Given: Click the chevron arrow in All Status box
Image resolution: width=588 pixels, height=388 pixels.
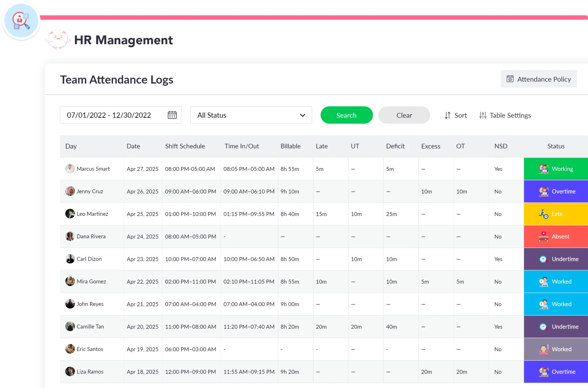Looking at the screenshot, I should [x=302, y=115].
